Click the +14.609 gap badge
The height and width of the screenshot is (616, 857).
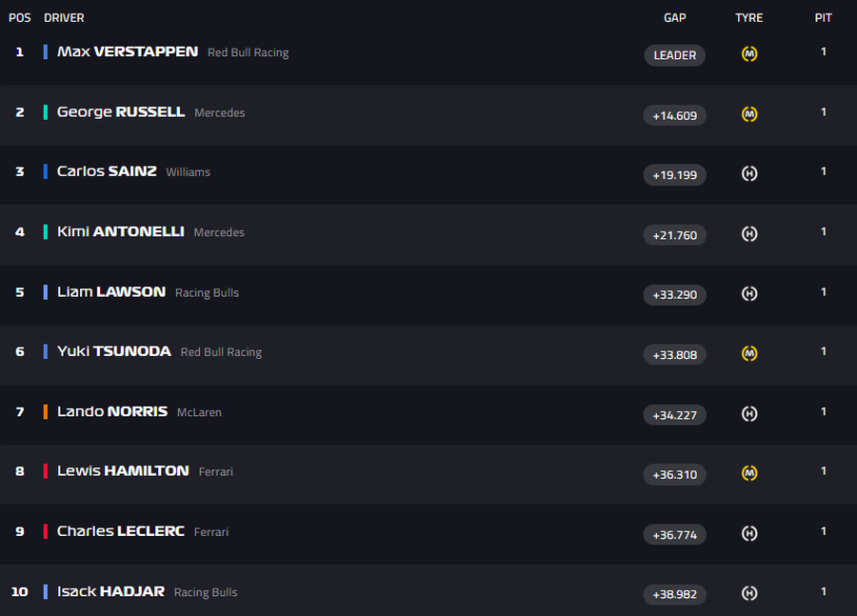click(x=674, y=115)
